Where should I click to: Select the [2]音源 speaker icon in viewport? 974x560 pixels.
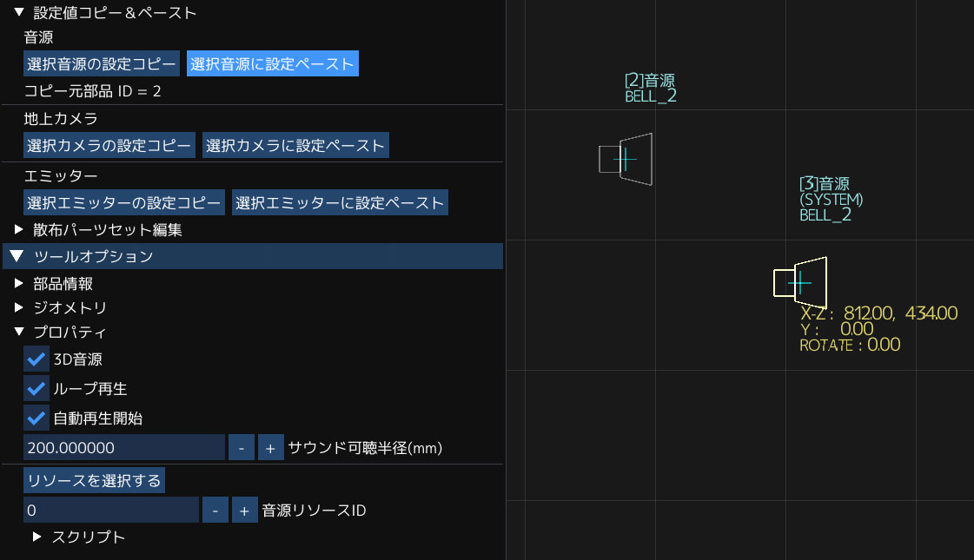(x=626, y=159)
